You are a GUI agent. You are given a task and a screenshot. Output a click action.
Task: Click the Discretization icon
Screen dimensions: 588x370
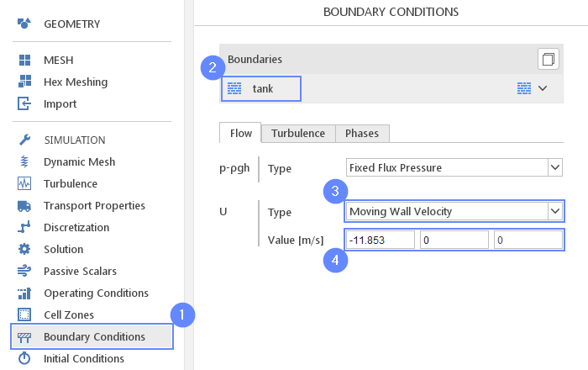(x=24, y=227)
